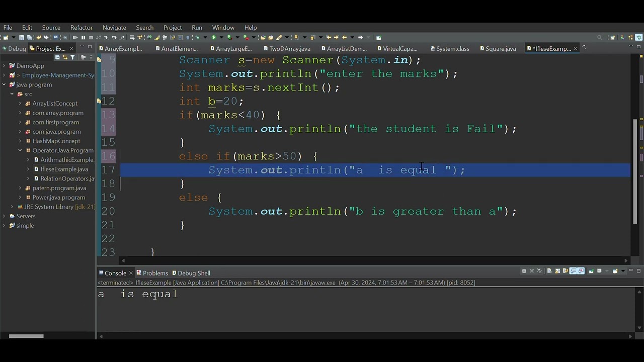Open the System.class editor tab
The image size is (644, 362).
[449, 49]
